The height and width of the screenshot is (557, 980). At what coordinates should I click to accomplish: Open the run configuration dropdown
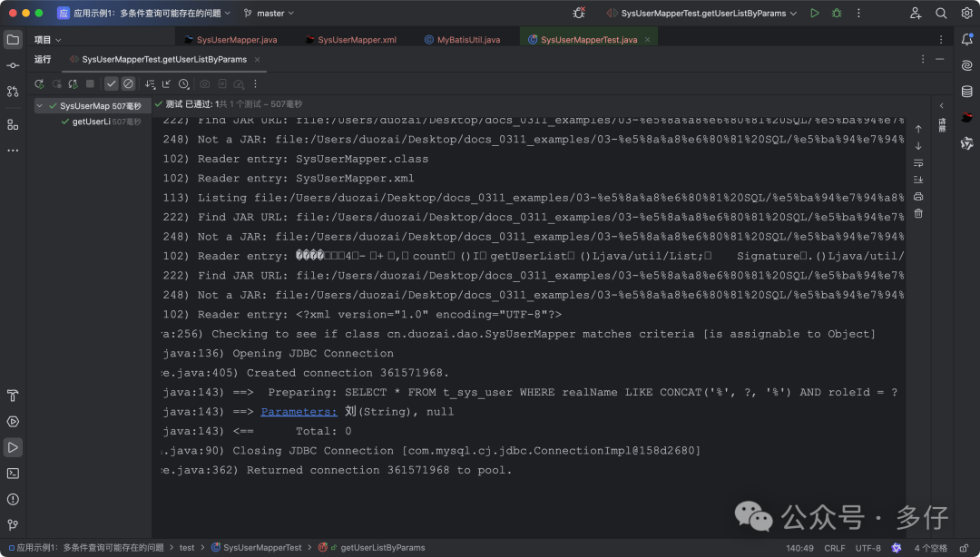coord(701,13)
